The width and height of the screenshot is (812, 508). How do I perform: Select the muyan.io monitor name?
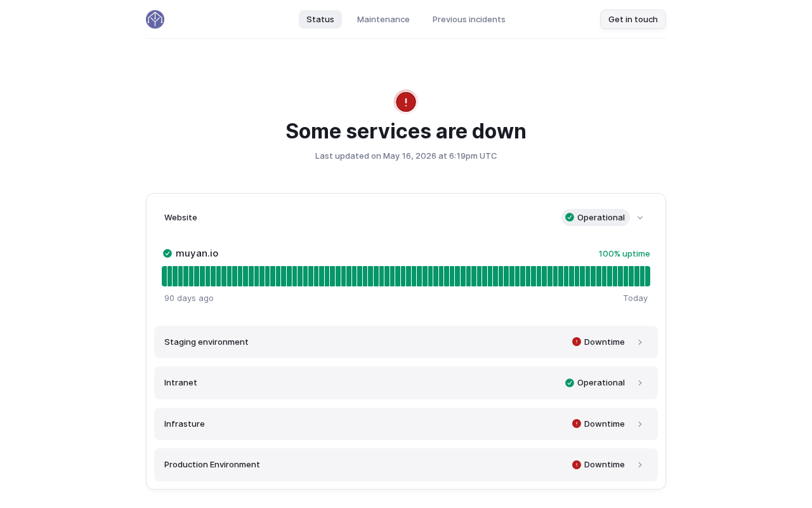197,253
